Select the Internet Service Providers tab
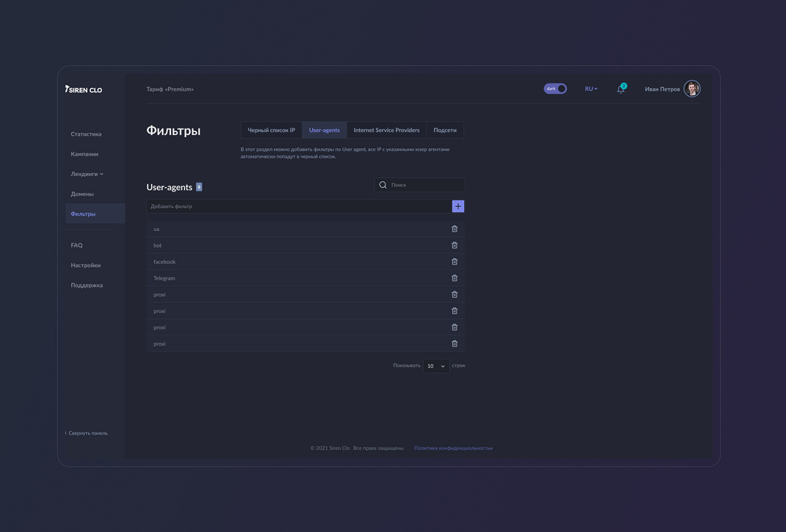786x532 pixels. 386,130
